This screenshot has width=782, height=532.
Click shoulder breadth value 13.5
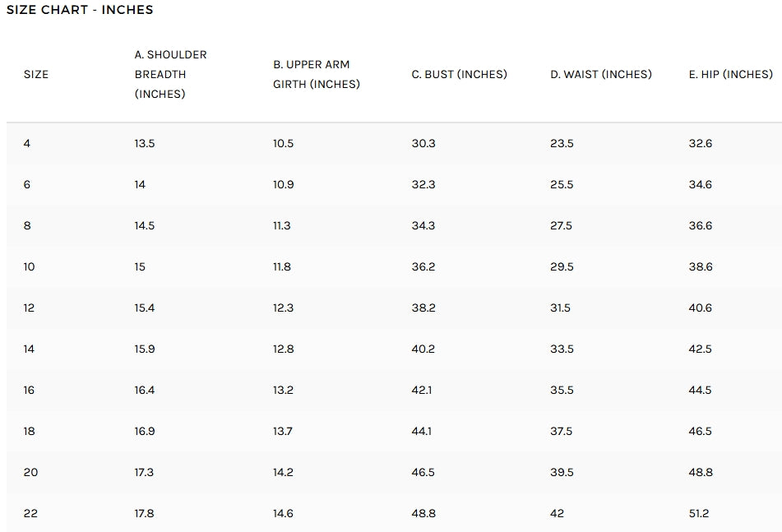[145, 143]
